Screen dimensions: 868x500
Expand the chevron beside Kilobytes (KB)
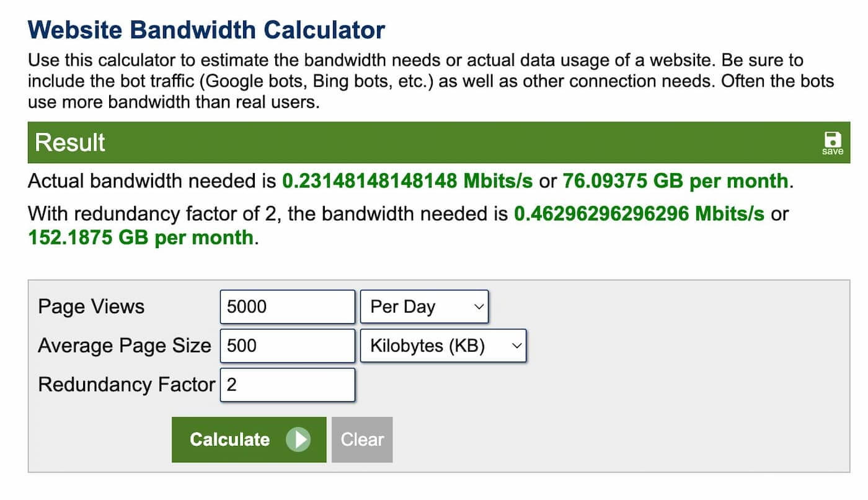[516, 346]
